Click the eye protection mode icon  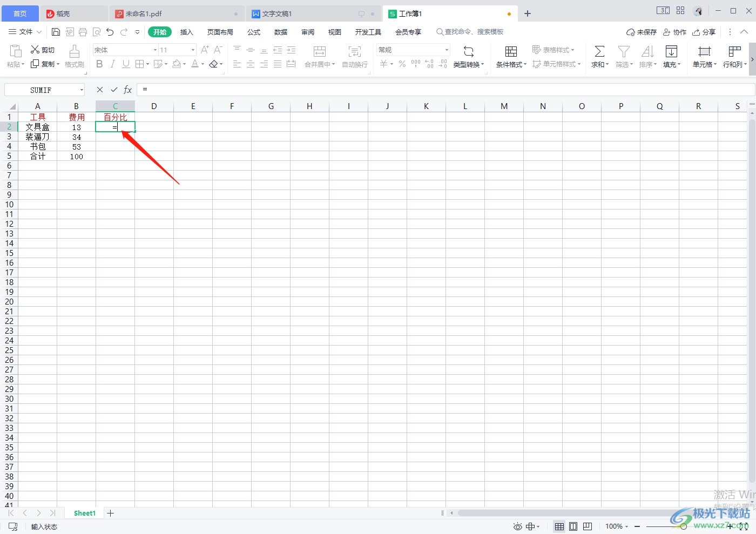coord(518,526)
